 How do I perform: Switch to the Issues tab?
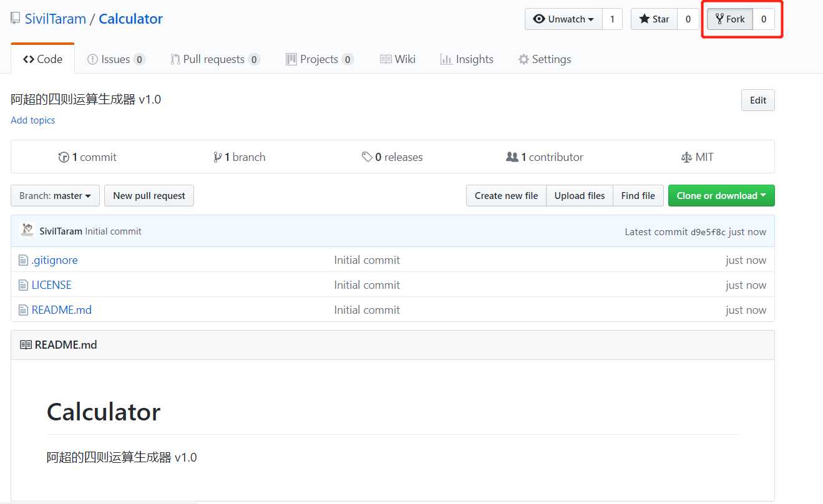[x=116, y=59]
